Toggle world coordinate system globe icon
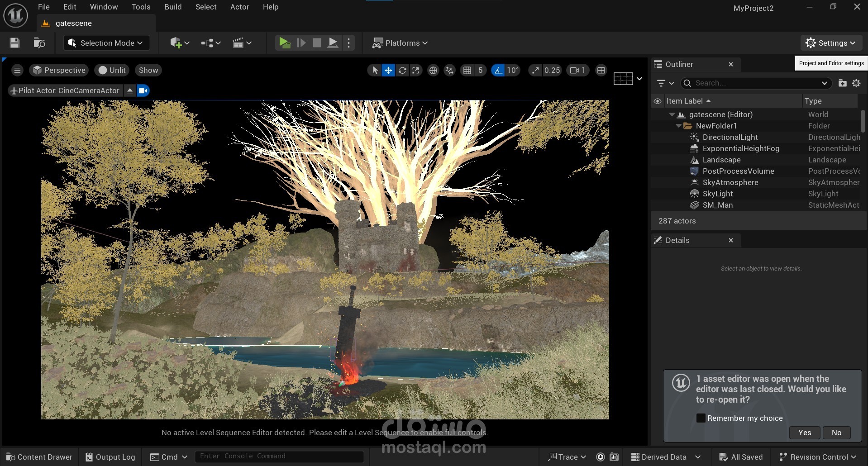This screenshot has height=466, width=868. (433, 70)
